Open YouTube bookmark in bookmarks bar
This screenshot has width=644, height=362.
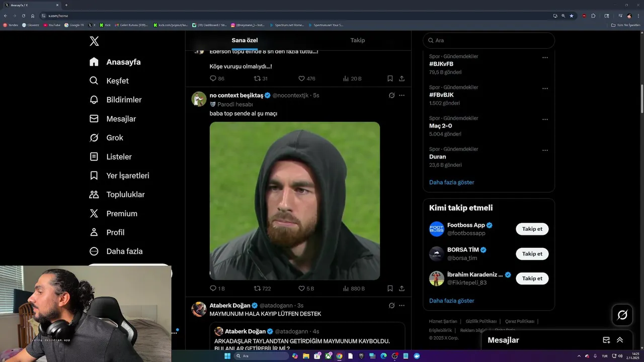point(52,25)
